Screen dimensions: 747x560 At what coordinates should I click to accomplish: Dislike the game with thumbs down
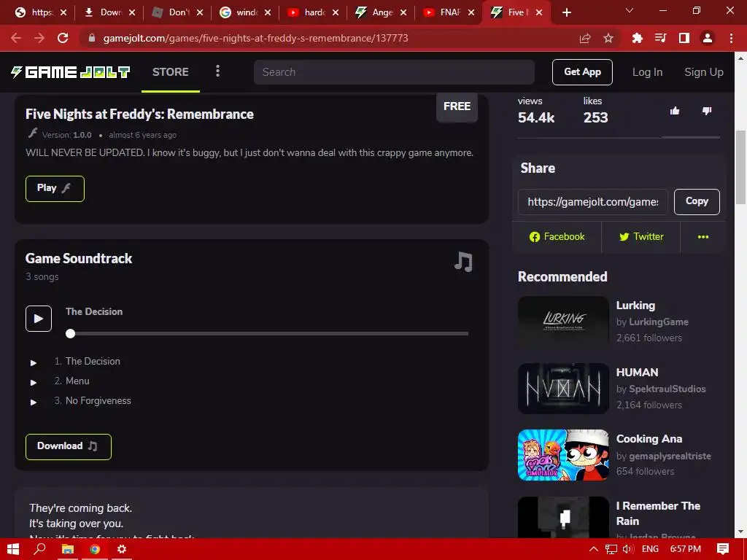pos(707,111)
